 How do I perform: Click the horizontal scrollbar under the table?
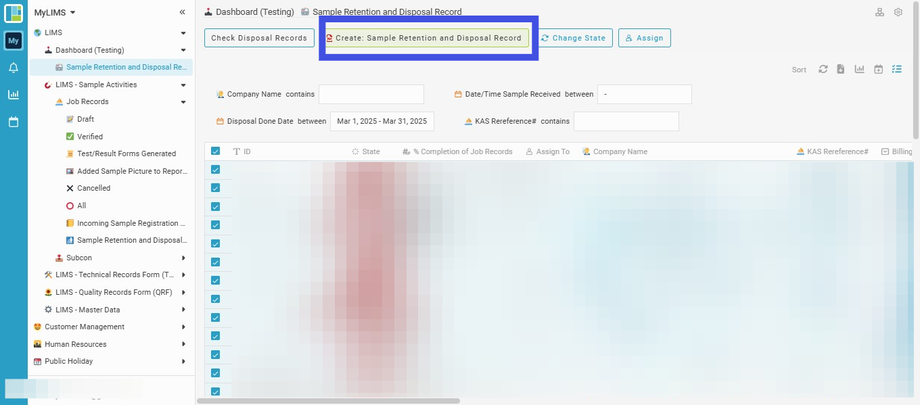click(x=329, y=401)
